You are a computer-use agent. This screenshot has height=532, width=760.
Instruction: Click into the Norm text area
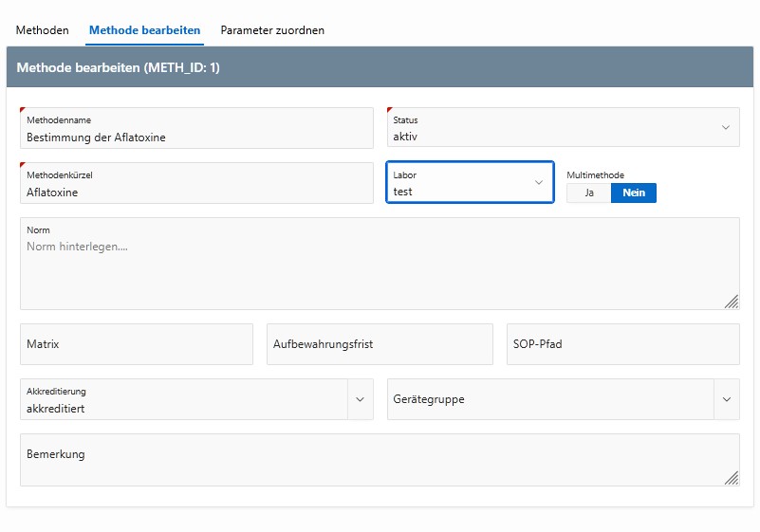click(380, 264)
